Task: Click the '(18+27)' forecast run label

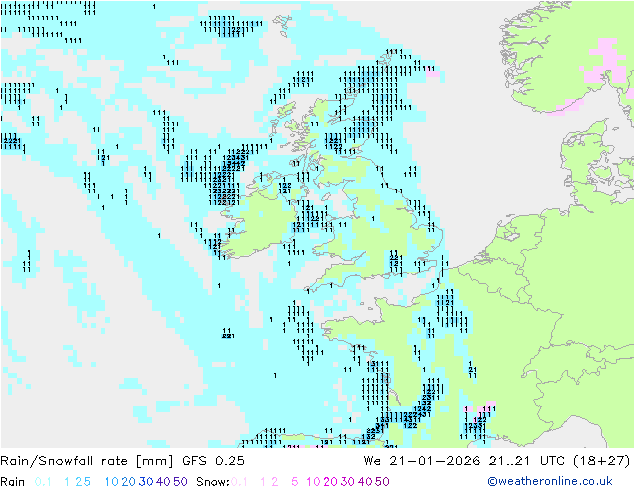Action: 602,461
